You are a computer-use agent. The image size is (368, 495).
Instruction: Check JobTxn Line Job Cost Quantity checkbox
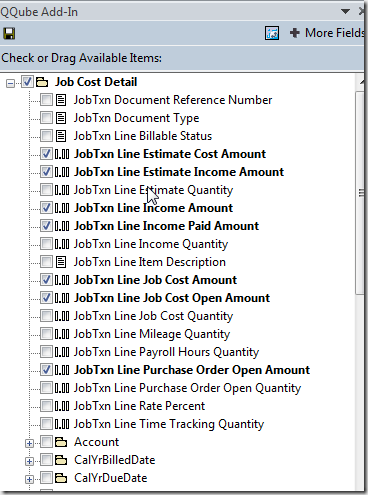pyautogui.click(x=46, y=315)
